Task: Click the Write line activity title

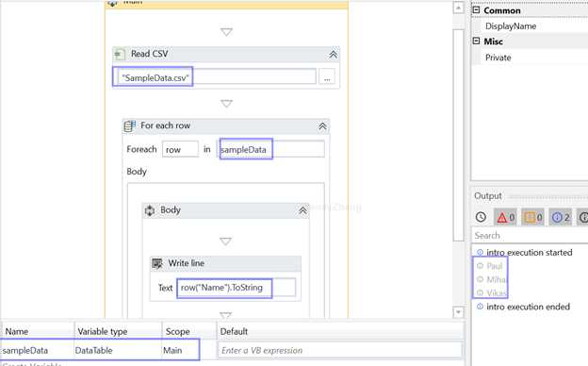Action: click(x=186, y=263)
